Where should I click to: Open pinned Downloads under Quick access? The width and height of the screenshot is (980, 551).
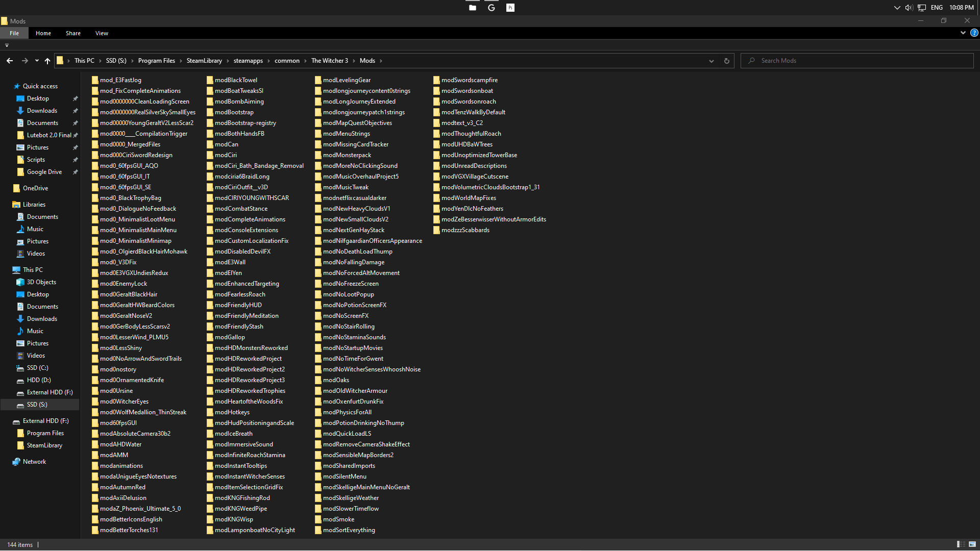pos(42,111)
